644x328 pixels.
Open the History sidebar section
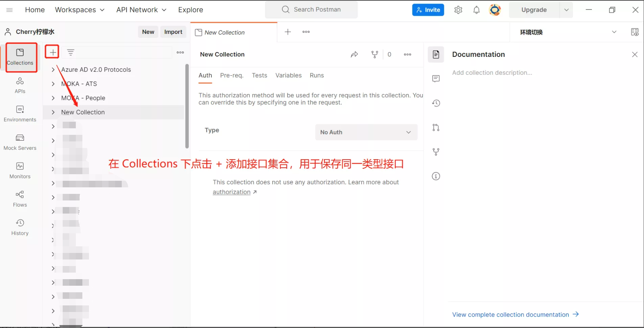(20, 228)
